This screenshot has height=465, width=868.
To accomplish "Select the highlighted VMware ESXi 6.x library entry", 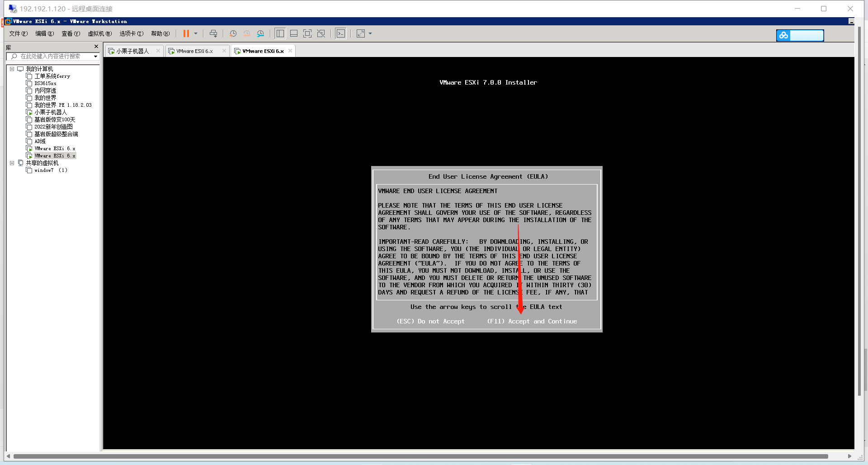I will click(55, 156).
